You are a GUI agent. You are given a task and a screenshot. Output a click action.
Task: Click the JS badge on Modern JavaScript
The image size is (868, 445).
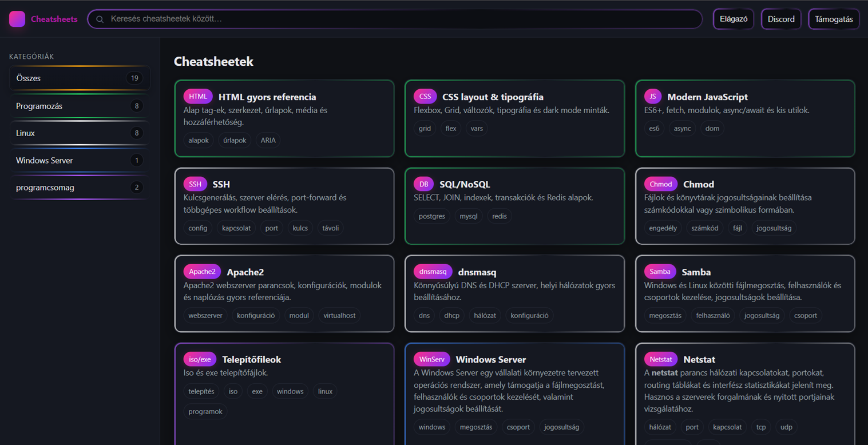pos(652,97)
